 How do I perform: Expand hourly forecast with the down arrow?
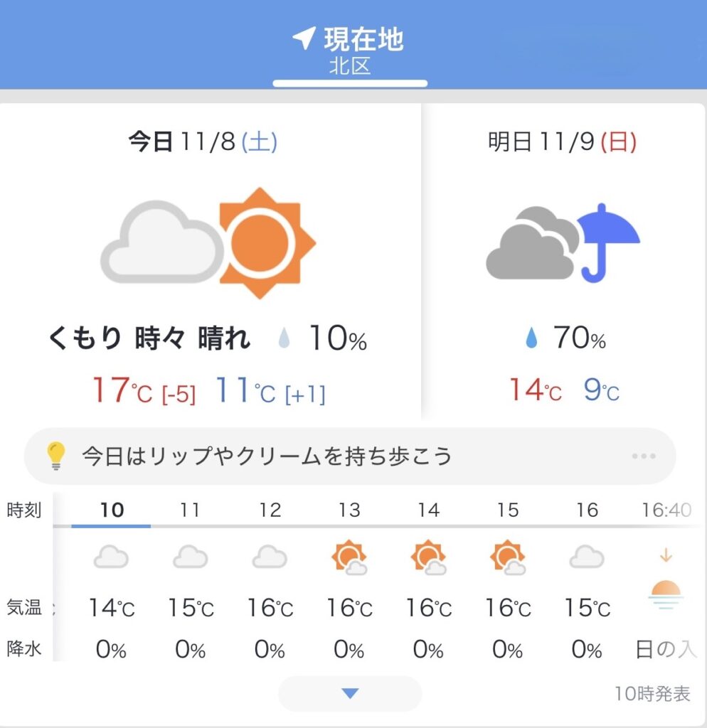coord(350,693)
